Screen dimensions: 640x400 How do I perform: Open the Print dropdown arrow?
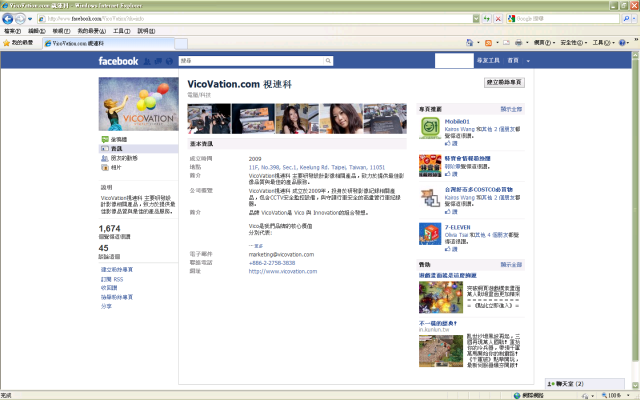[527, 42]
